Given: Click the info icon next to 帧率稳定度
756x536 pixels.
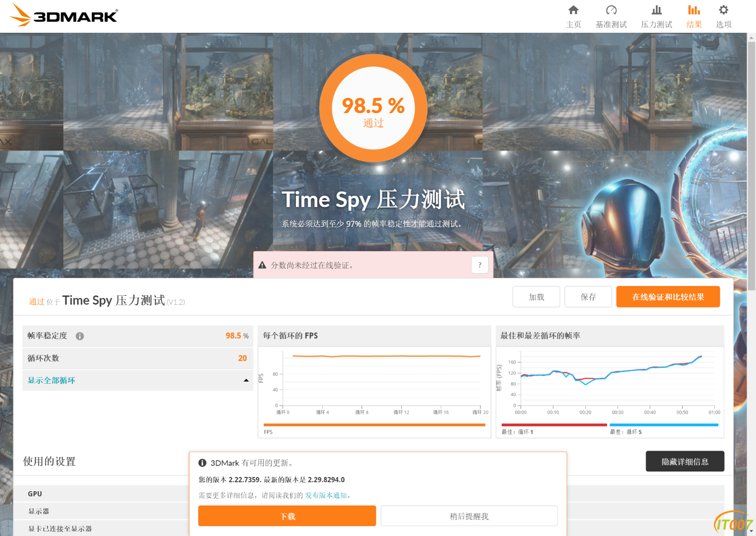Looking at the screenshot, I should click(x=80, y=336).
